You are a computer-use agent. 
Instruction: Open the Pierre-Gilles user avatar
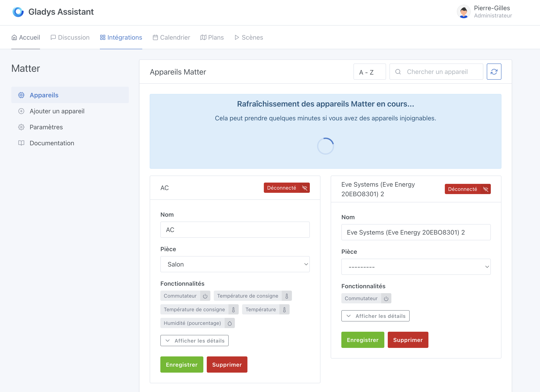tap(463, 12)
